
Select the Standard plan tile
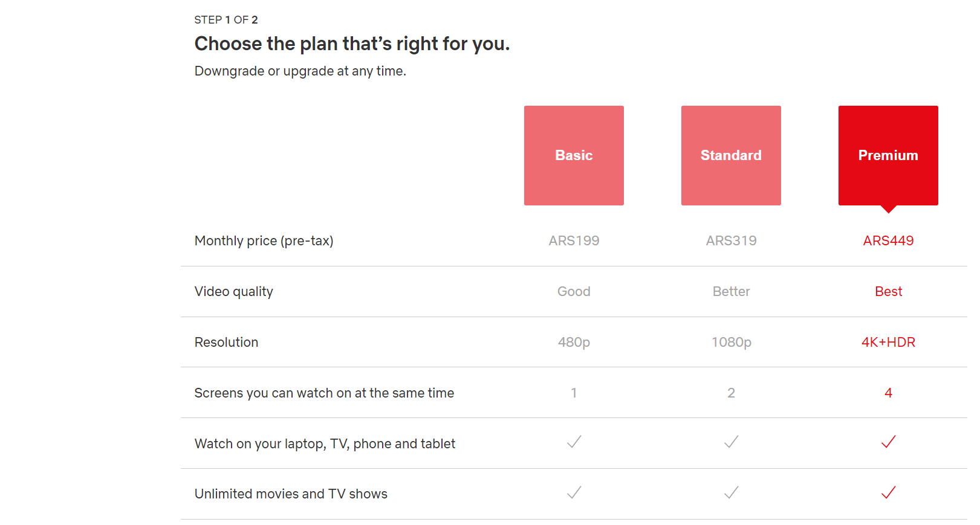[x=731, y=155]
